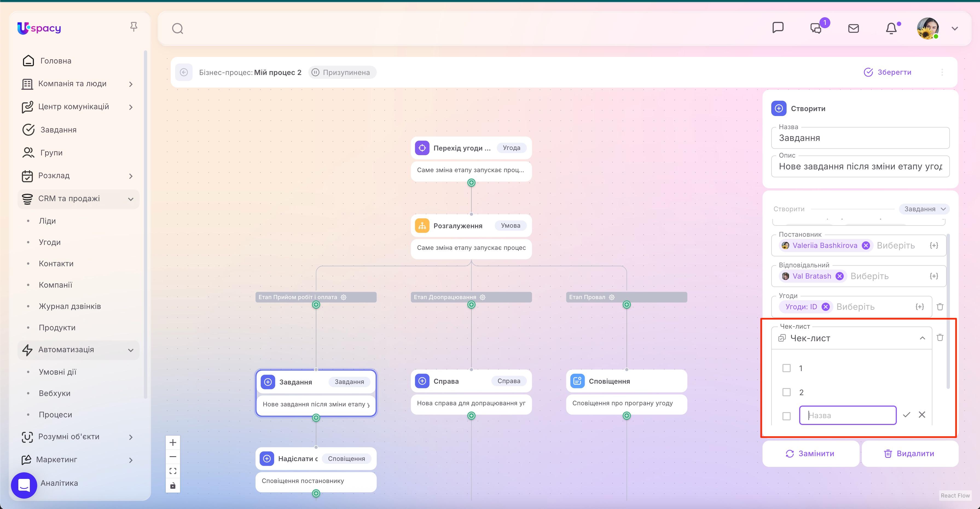
Task: Open the search magnifier
Action: tap(177, 28)
